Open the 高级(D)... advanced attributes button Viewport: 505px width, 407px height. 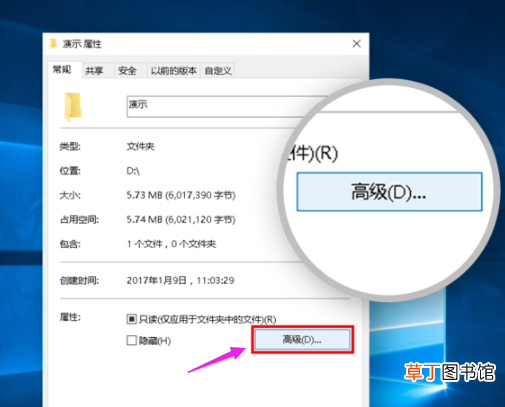pos(302,340)
